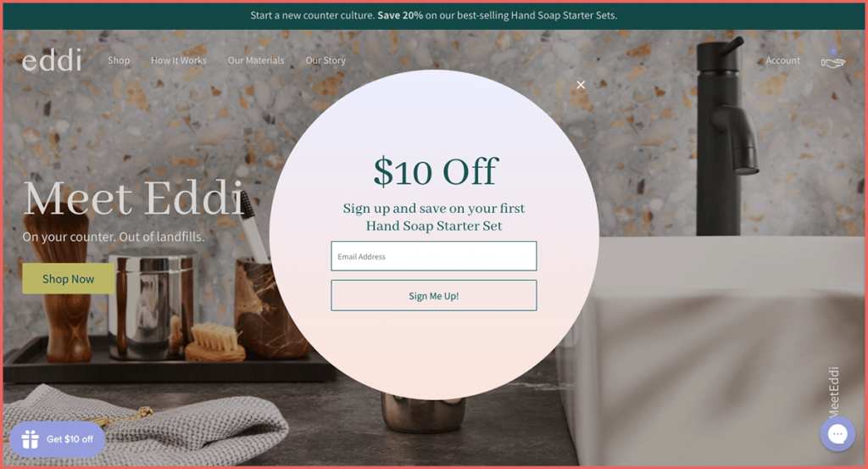
Task: Click the vertical MeetEddi text
Action: (x=834, y=391)
